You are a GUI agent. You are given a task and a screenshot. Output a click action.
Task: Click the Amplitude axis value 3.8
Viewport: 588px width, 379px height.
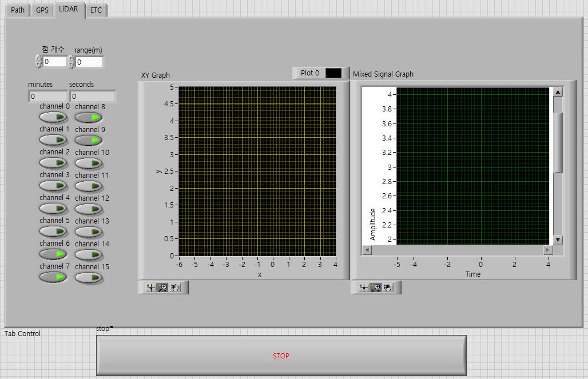click(x=387, y=109)
